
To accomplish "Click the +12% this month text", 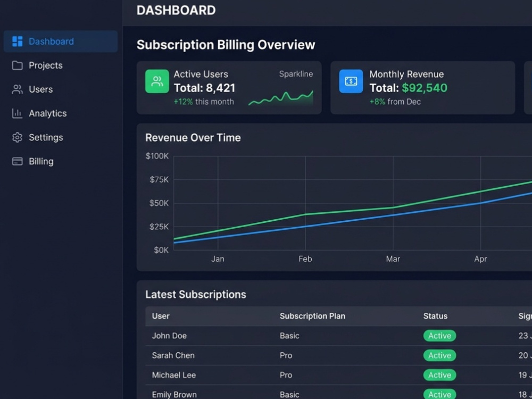I will (204, 102).
